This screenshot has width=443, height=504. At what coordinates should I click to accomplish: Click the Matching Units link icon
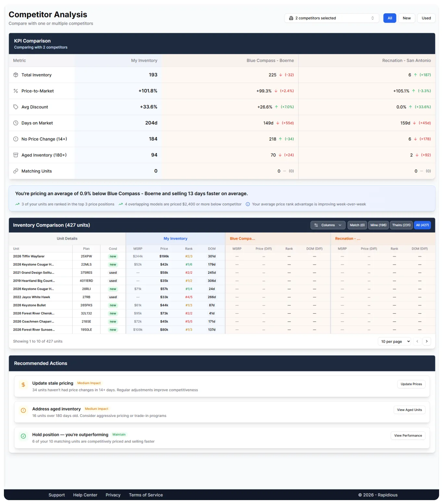click(16, 171)
